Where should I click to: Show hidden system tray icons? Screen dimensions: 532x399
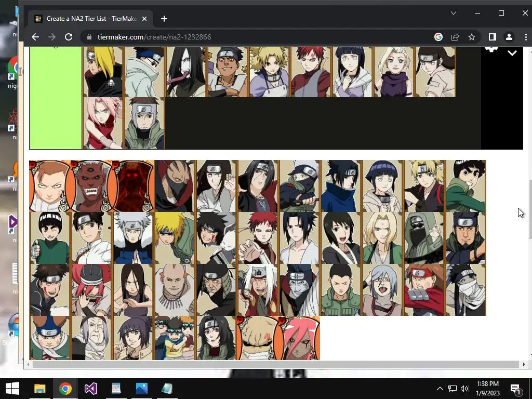pyautogui.click(x=440, y=389)
